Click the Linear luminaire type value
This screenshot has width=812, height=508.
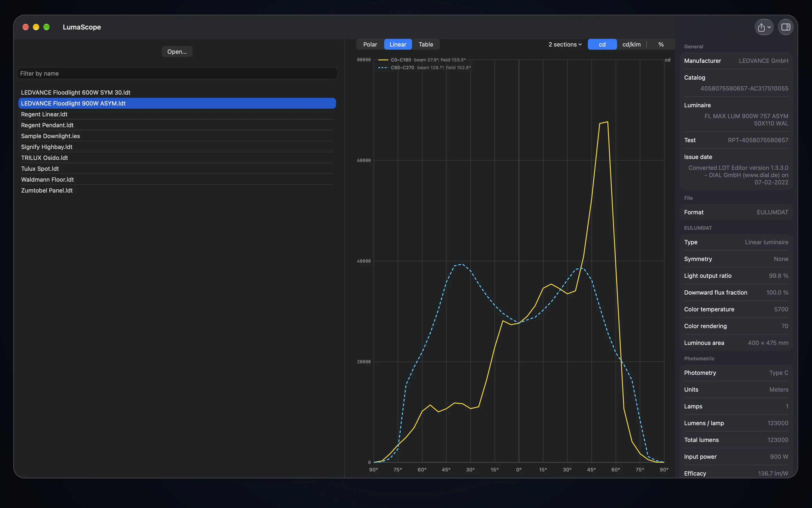coord(766,242)
